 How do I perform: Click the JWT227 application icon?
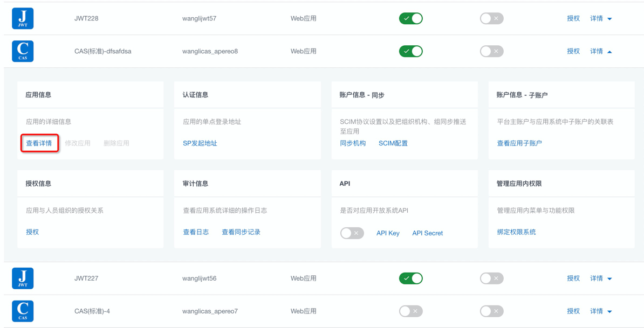click(23, 278)
